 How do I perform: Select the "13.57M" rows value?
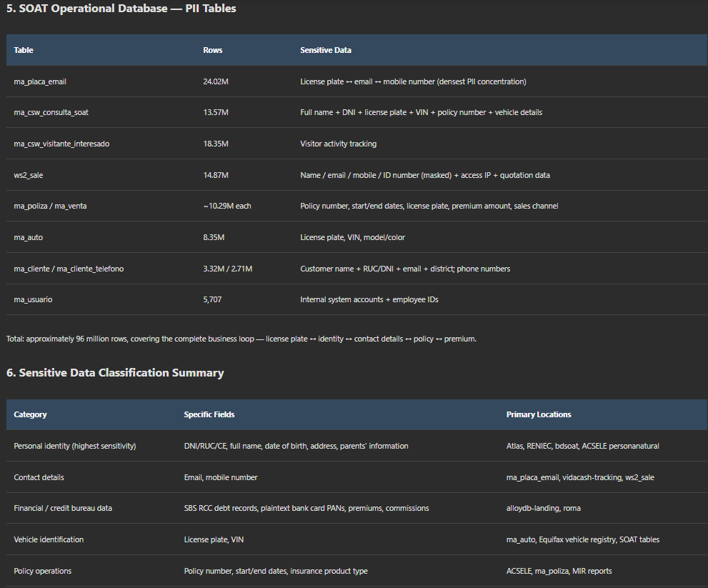(x=216, y=112)
